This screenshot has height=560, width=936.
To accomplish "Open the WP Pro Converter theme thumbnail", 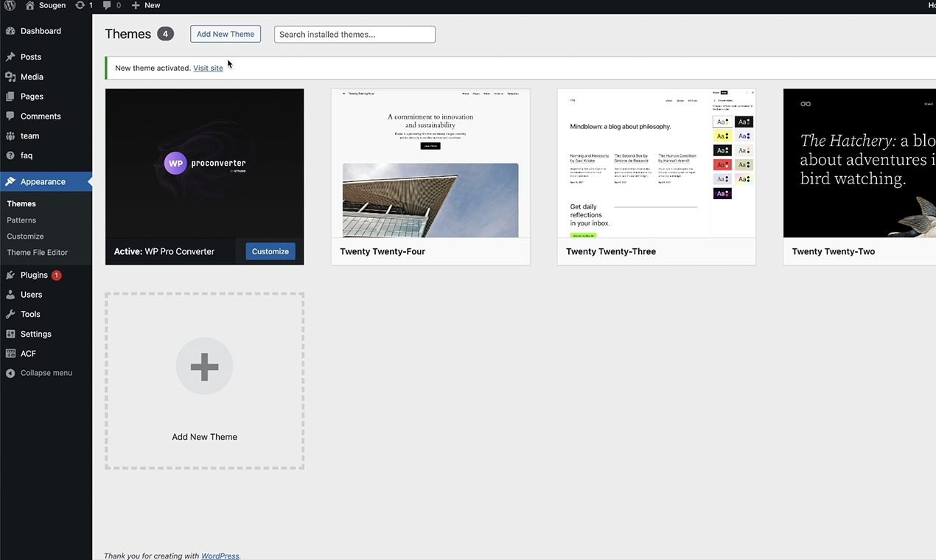I will pos(204,163).
